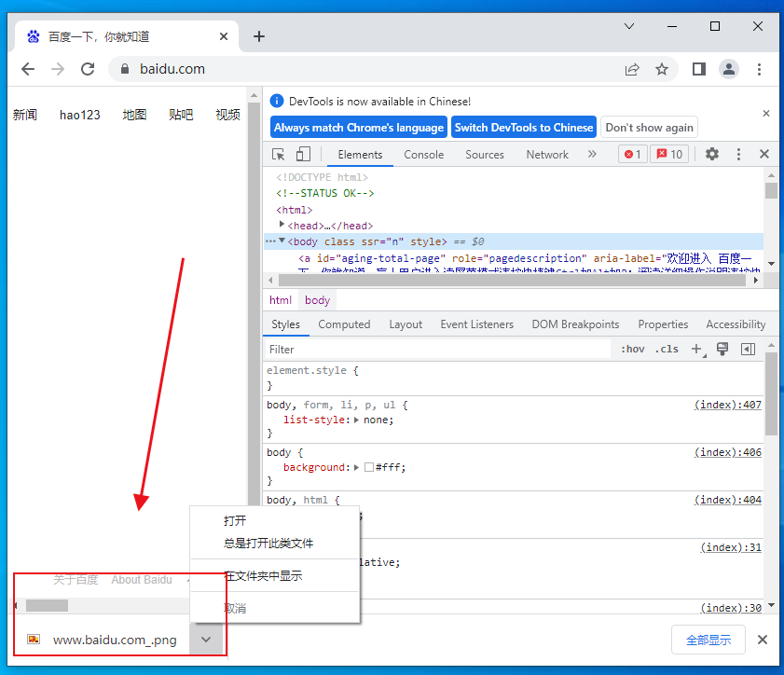Open dropdown arrow beside www.baidu.com_.png
The width and height of the screenshot is (784, 675).
(x=206, y=640)
